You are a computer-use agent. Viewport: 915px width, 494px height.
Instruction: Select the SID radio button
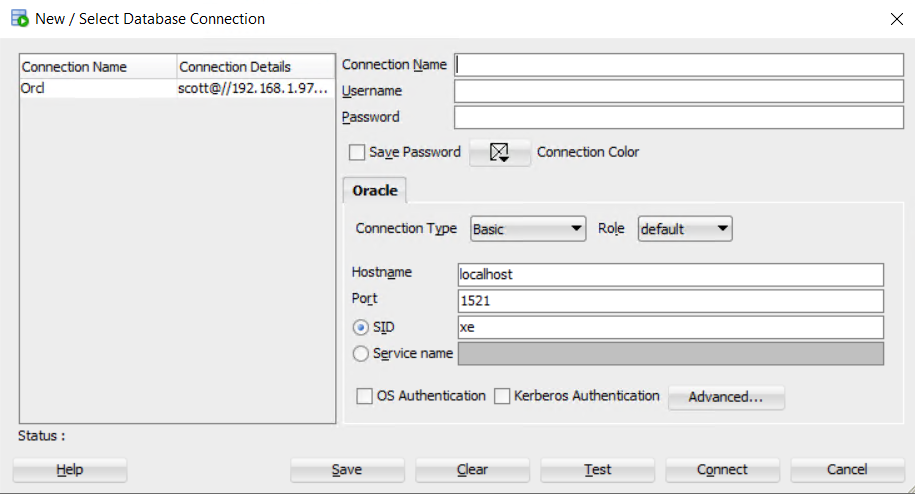pyautogui.click(x=361, y=328)
